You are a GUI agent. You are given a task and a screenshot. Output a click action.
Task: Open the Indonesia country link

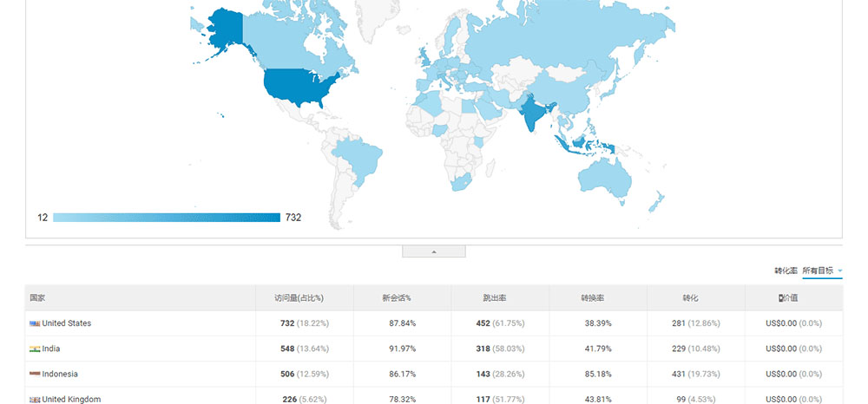click(60, 374)
